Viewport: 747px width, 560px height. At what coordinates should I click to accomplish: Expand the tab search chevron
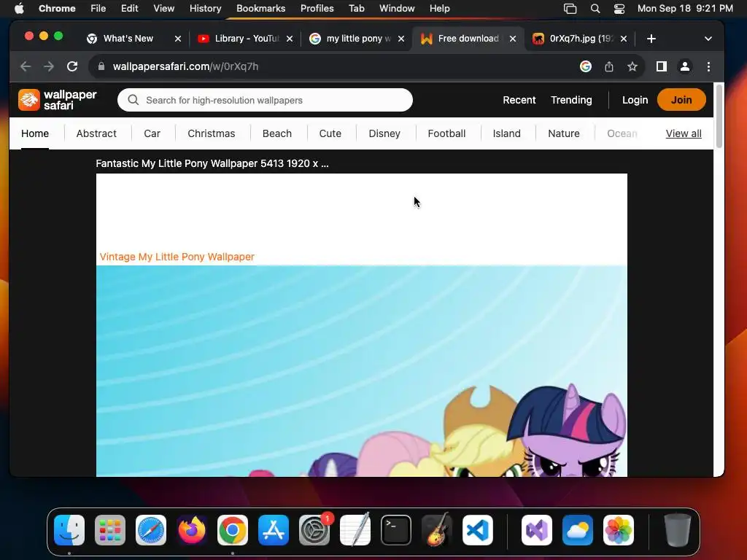[708, 39]
